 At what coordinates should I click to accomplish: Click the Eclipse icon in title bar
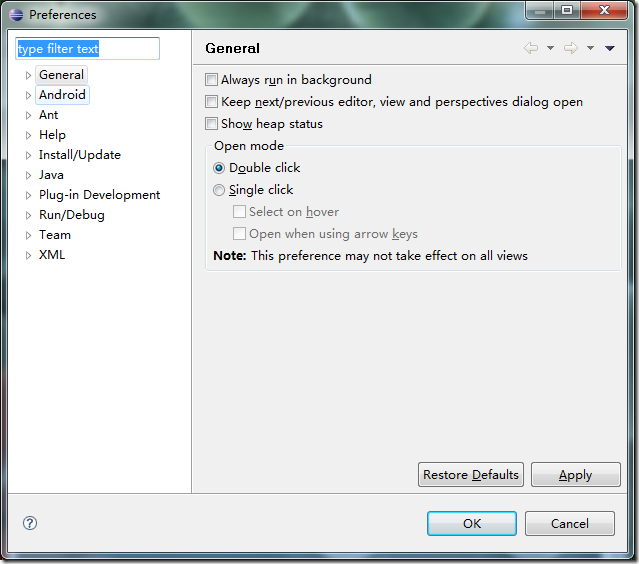click(x=16, y=15)
